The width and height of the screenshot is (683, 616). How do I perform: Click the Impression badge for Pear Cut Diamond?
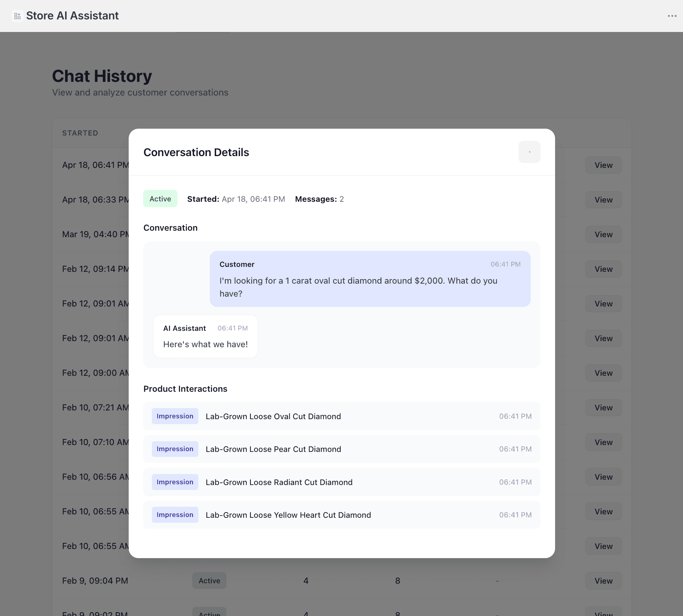pos(175,449)
